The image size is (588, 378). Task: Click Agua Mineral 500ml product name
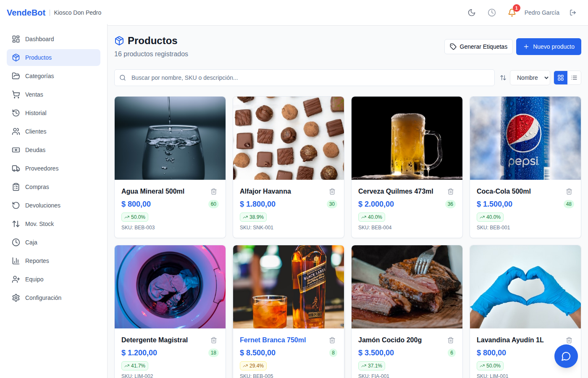pyautogui.click(x=153, y=191)
